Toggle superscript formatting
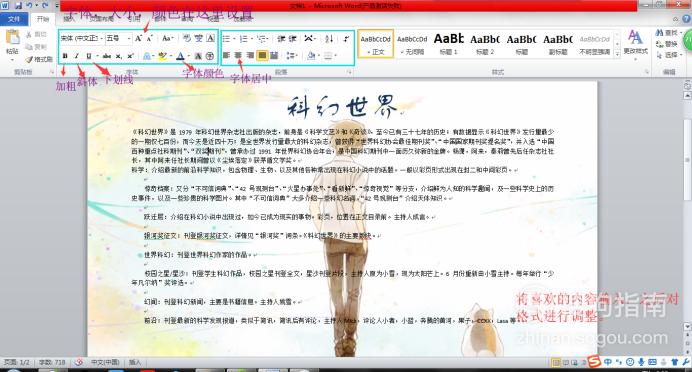692x372 pixels. [x=130, y=56]
